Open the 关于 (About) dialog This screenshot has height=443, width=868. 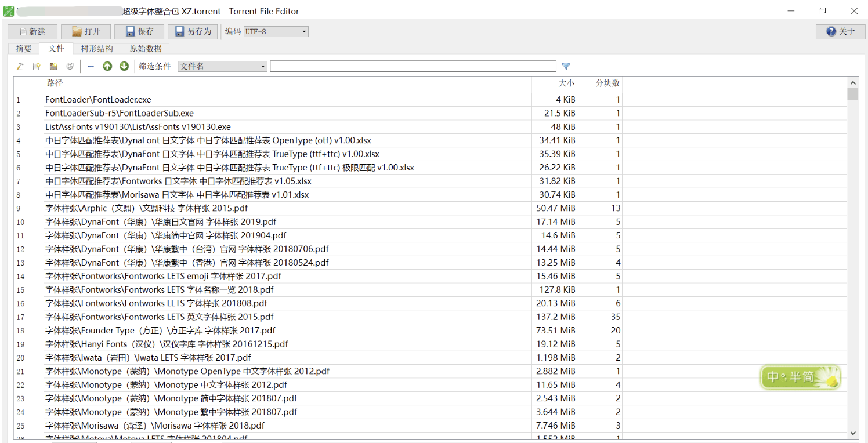pos(841,31)
